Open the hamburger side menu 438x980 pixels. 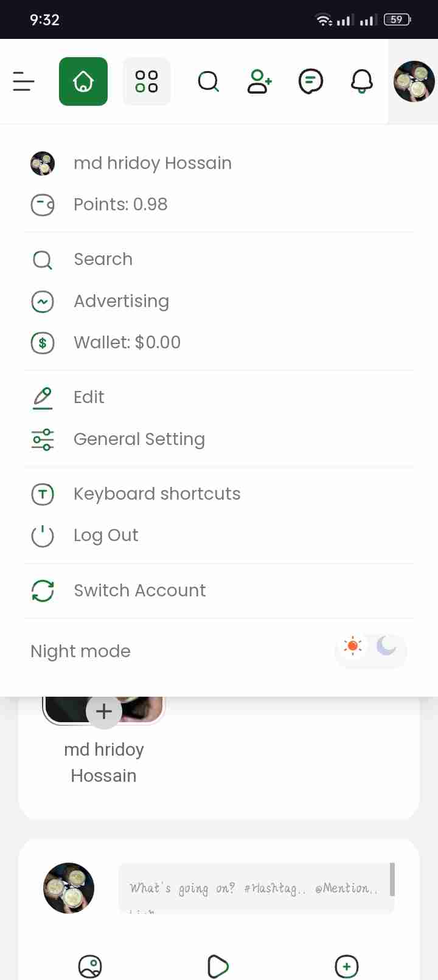pyautogui.click(x=24, y=81)
